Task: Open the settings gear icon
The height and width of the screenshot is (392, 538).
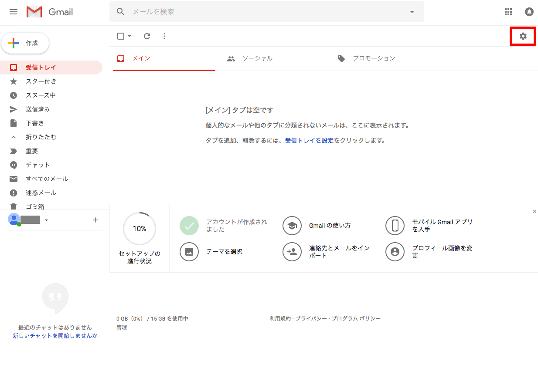Action: (x=523, y=36)
